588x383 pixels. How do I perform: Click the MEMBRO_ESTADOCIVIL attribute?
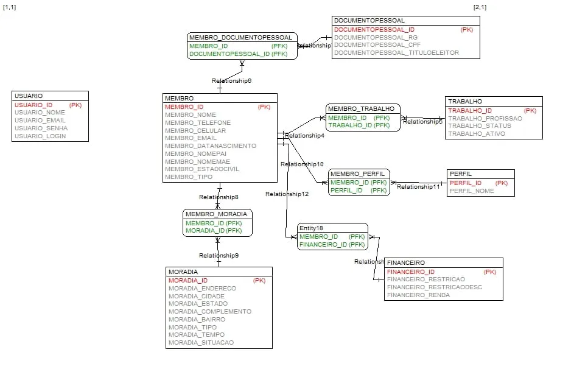coord(202,169)
